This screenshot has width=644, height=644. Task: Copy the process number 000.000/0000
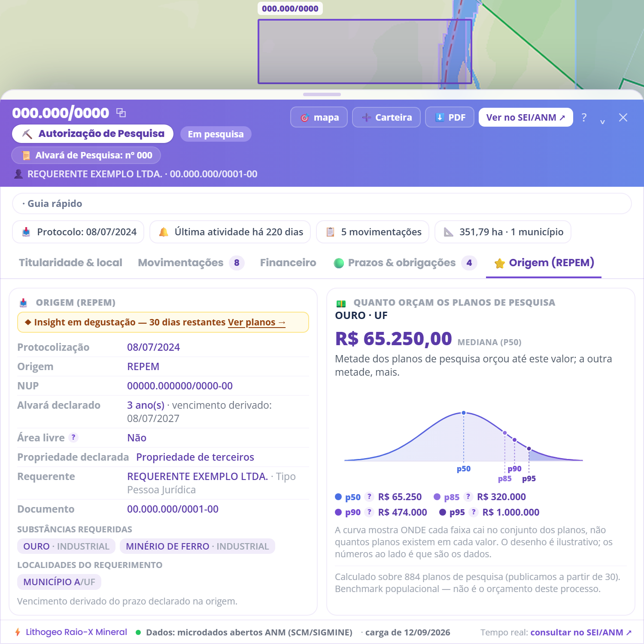point(121,113)
